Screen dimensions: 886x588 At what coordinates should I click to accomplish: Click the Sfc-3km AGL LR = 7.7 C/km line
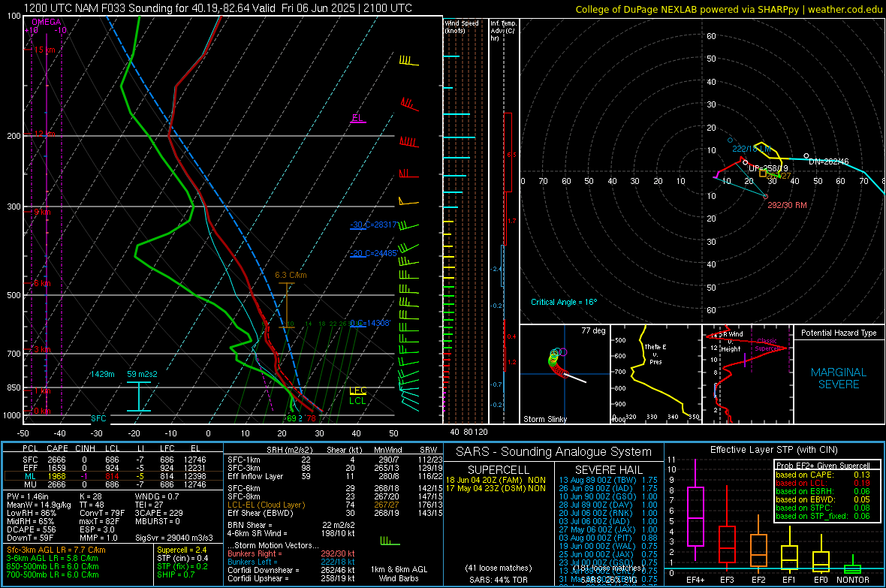click(56, 550)
